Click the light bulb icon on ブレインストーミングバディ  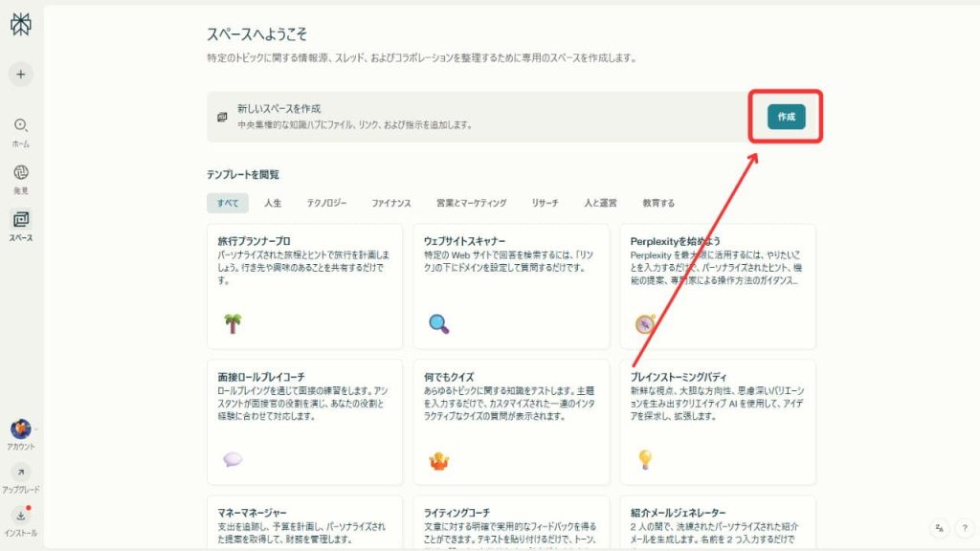645,459
